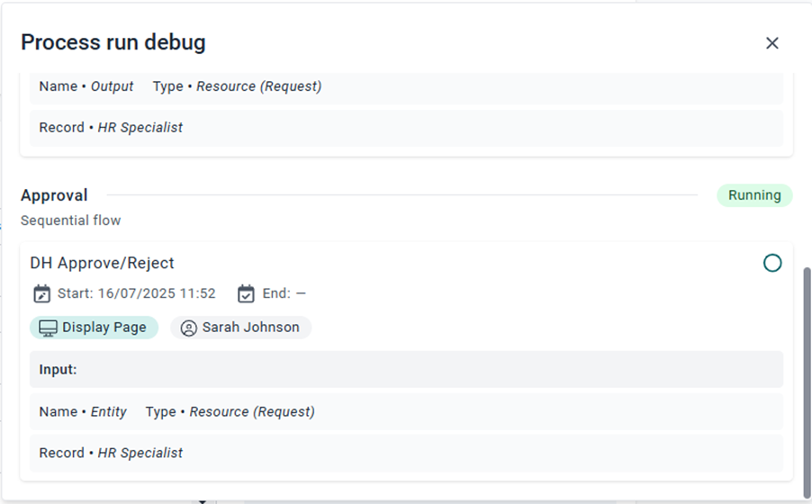
Task: Click the Sequential flow label
Action: pyautogui.click(x=70, y=220)
